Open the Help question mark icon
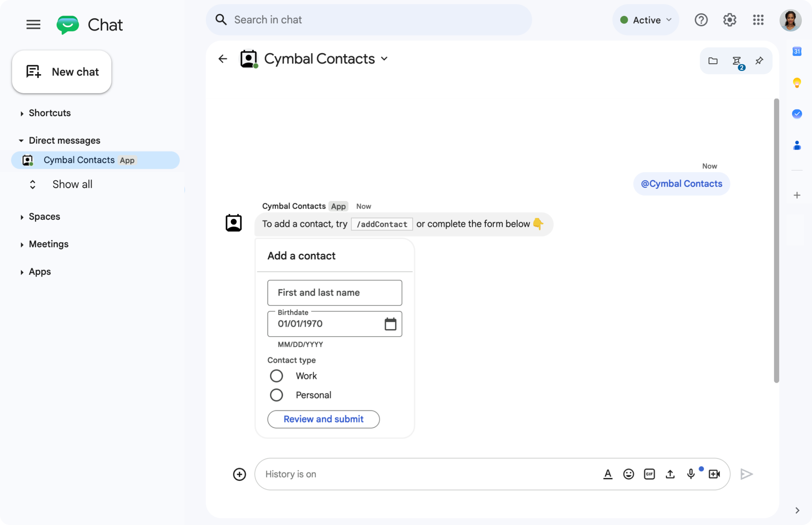The height and width of the screenshot is (525, 812). click(701, 20)
